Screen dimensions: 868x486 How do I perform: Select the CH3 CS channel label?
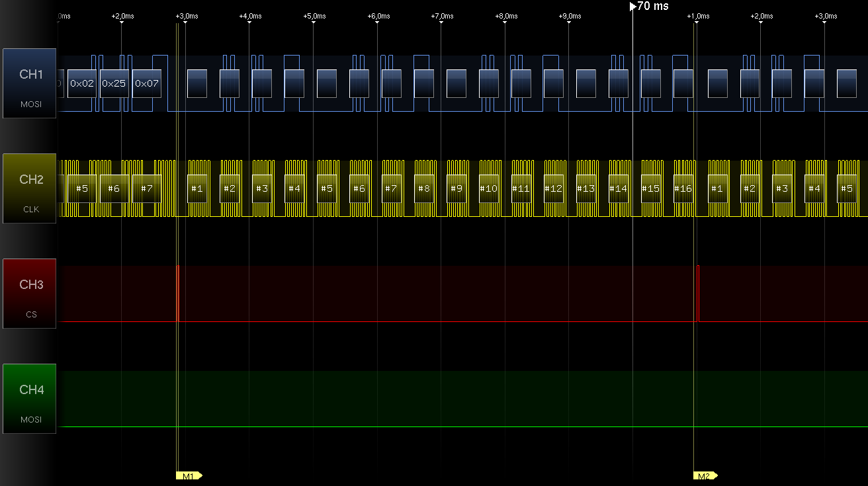coord(30,294)
